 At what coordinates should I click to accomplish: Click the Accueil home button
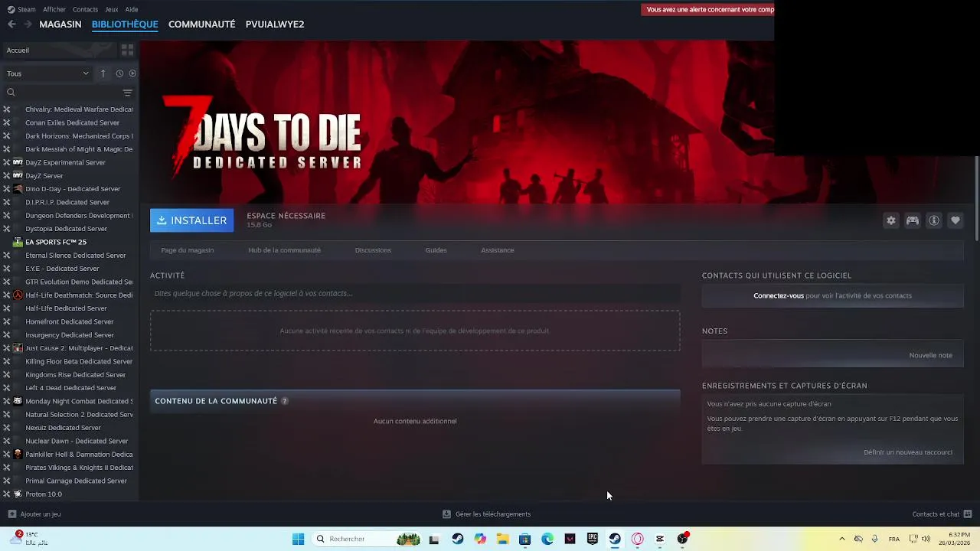coord(58,50)
